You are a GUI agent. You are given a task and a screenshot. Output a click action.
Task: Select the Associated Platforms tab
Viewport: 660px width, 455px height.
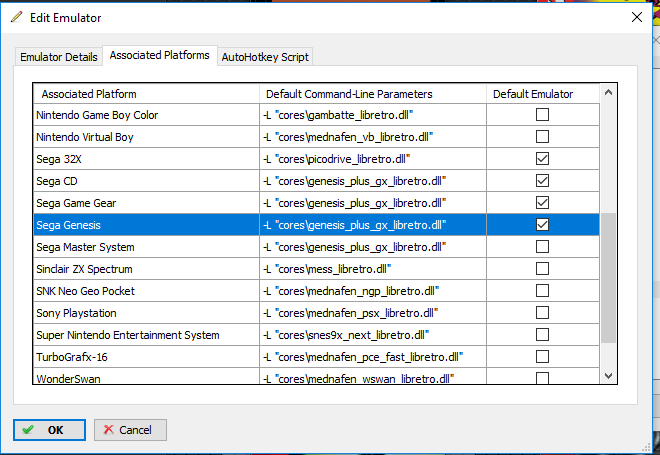pyautogui.click(x=160, y=55)
